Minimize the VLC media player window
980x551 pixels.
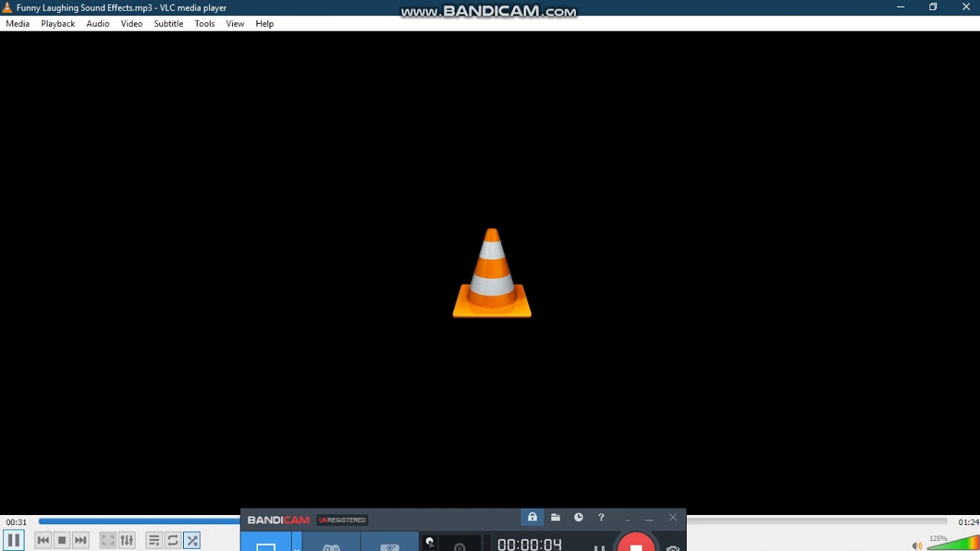pos(900,7)
